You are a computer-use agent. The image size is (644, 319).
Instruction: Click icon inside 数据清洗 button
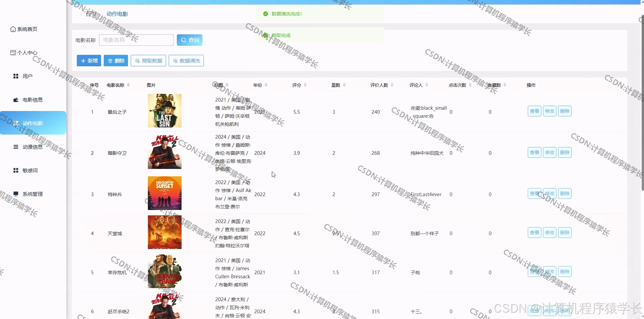[175, 61]
